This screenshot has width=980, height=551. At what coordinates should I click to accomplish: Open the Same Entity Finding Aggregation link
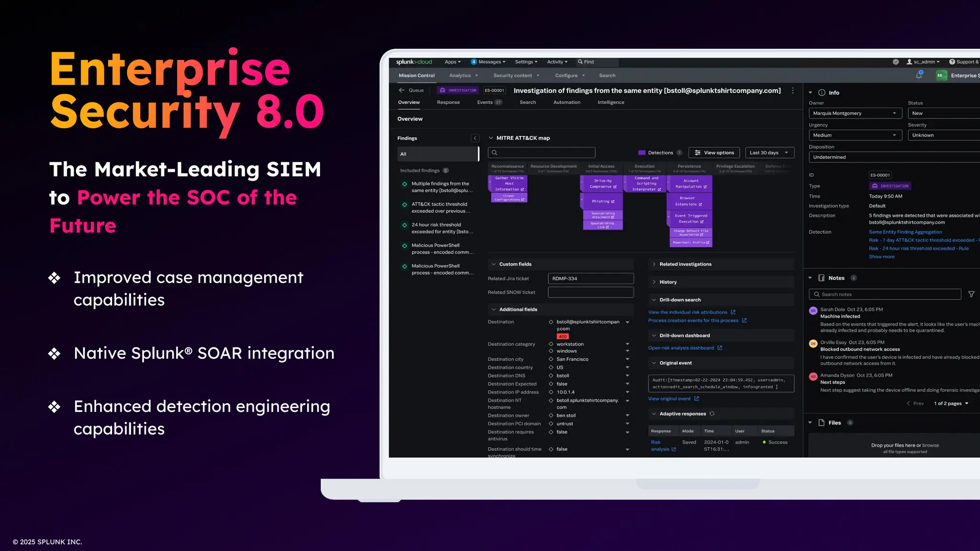[905, 232]
